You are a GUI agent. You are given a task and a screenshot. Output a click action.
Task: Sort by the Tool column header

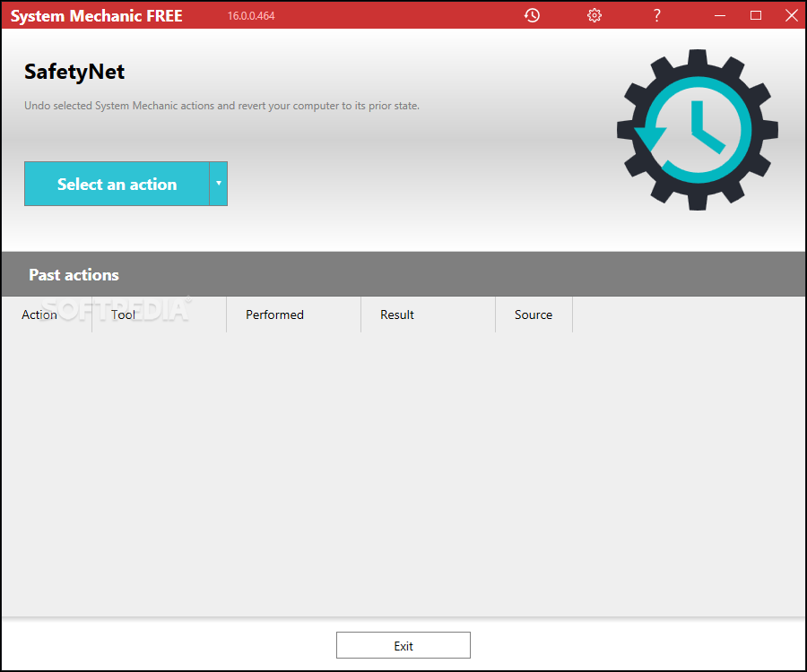[159, 314]
